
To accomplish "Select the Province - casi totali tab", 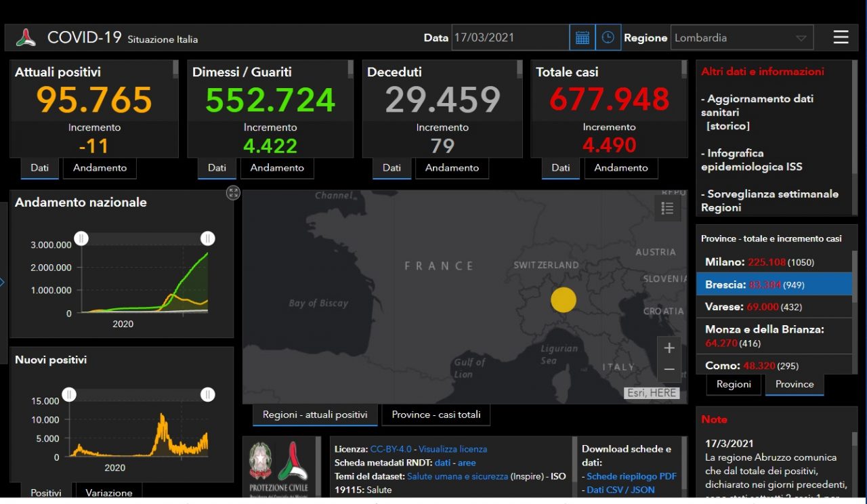I will pyautogui.click(x=436, y=415).
